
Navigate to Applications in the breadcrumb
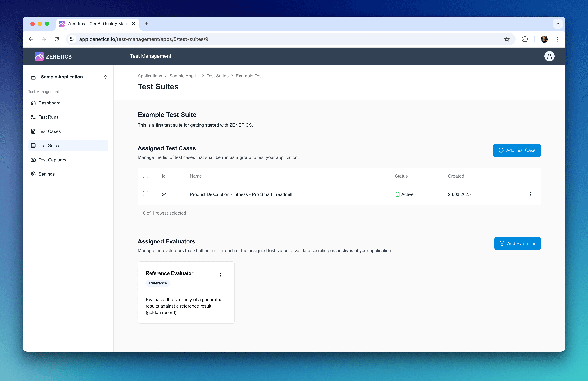pyautogui.click(x=150, y=76)
